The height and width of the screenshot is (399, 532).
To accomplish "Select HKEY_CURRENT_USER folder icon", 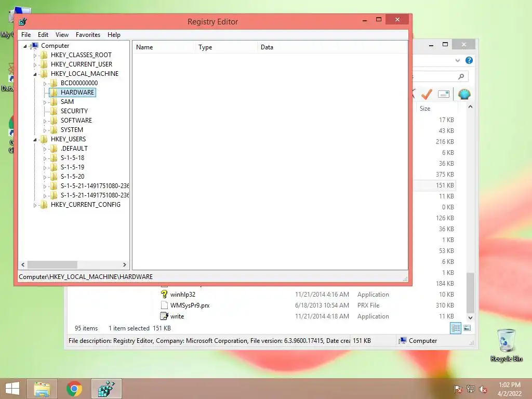I will point(44,64).
